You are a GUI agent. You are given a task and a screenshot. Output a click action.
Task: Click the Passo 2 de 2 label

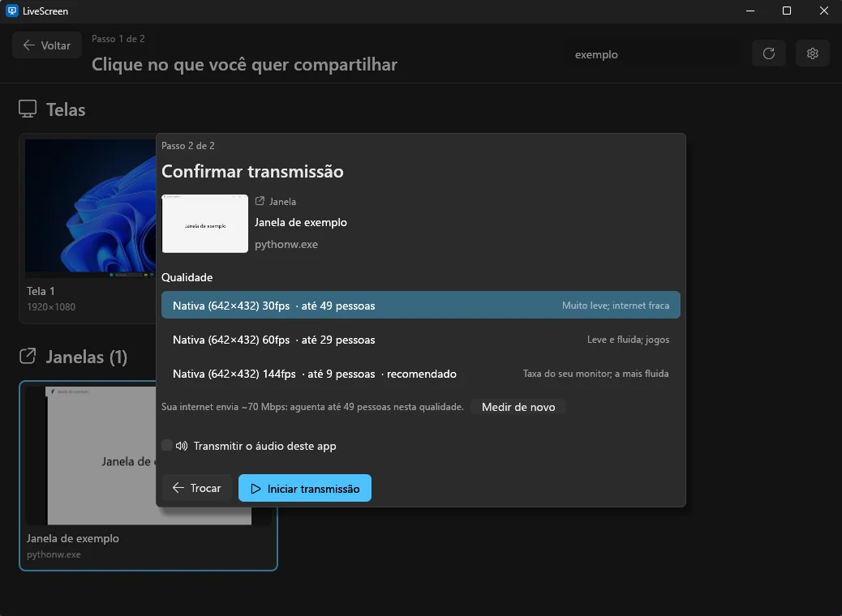(x=188, y=146)
